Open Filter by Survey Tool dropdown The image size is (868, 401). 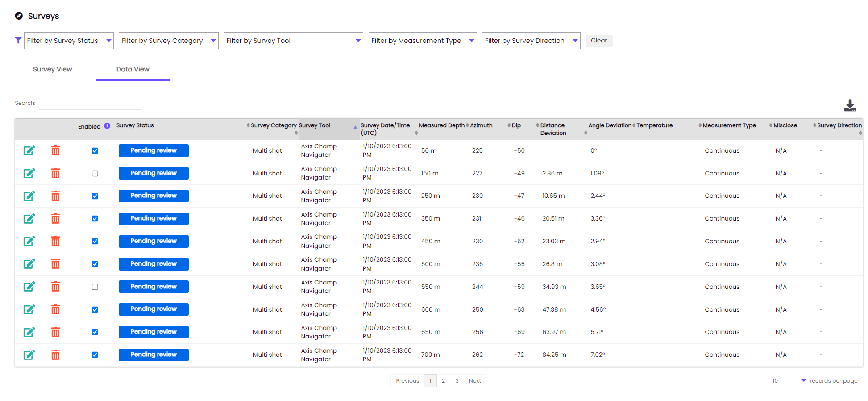(293, 41)
